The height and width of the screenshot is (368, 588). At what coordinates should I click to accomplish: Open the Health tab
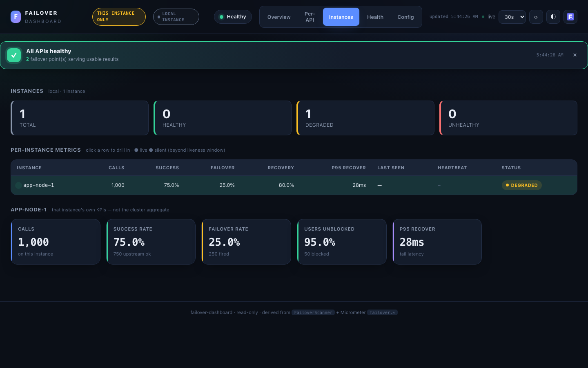coord(375,17)
